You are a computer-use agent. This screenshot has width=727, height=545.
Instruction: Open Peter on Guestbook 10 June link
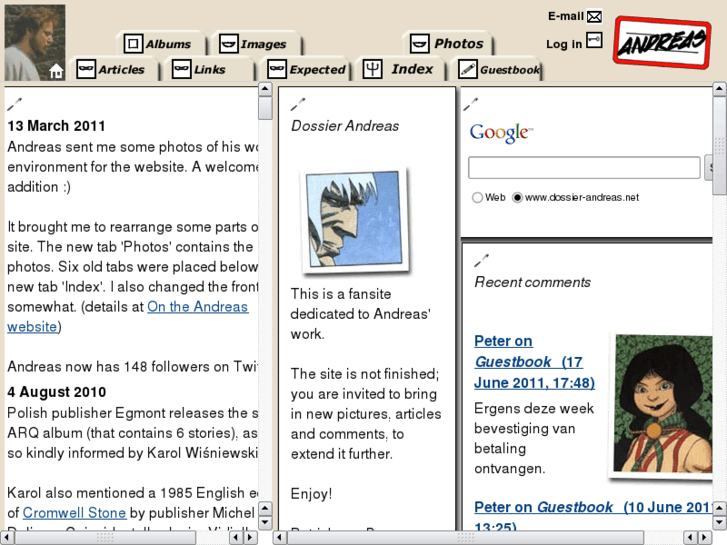coord(593,516)
